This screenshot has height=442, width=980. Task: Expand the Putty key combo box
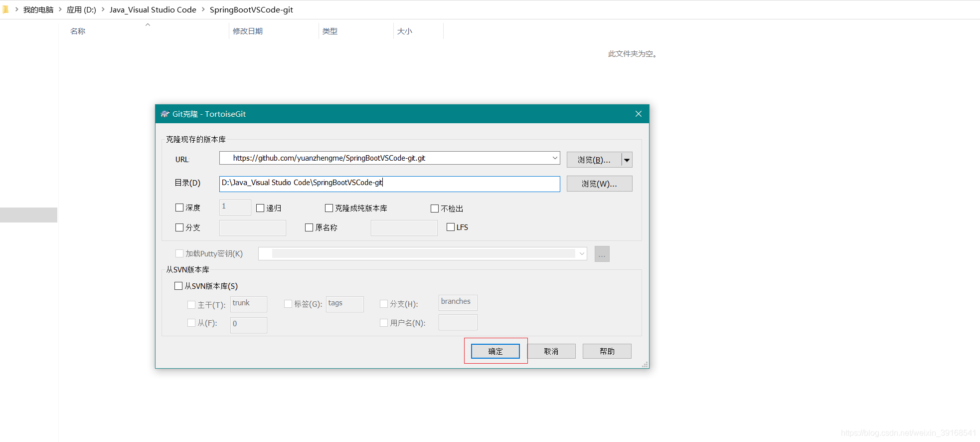[581, 253]
